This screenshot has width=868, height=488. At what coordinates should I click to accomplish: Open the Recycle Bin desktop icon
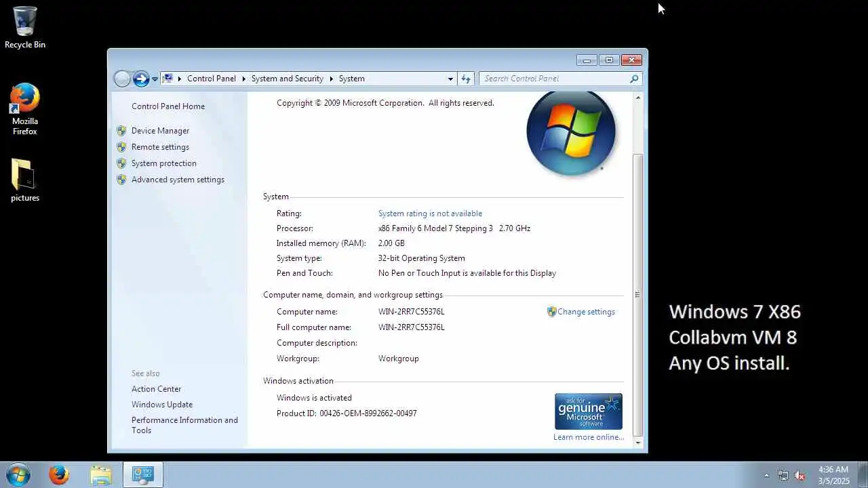[x=25, y=27]
